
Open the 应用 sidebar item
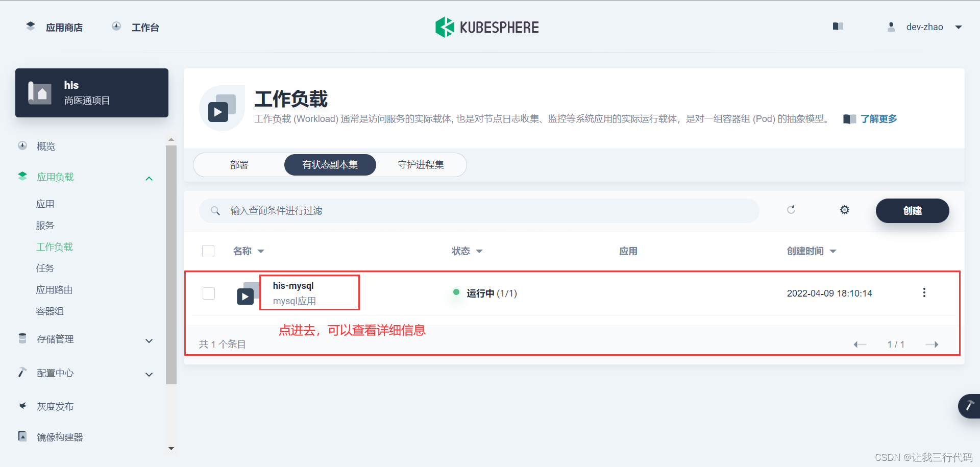pos(45,204)
